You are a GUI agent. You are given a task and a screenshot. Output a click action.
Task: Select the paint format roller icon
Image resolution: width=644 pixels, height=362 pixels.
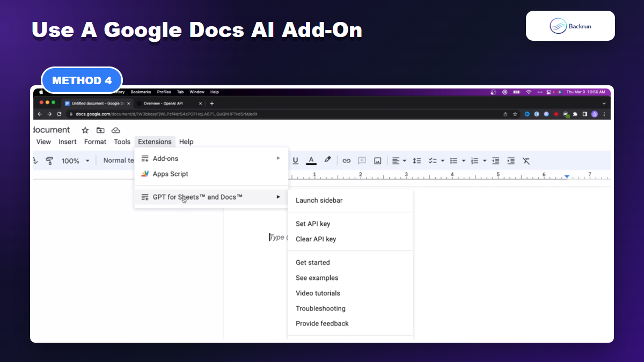(49, 160)
